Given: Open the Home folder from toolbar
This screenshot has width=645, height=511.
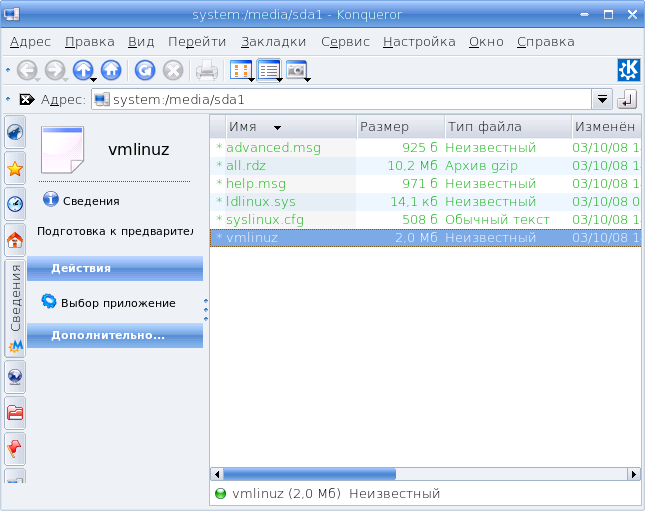Looking at the screenshot, I should (x=111, y=70).
